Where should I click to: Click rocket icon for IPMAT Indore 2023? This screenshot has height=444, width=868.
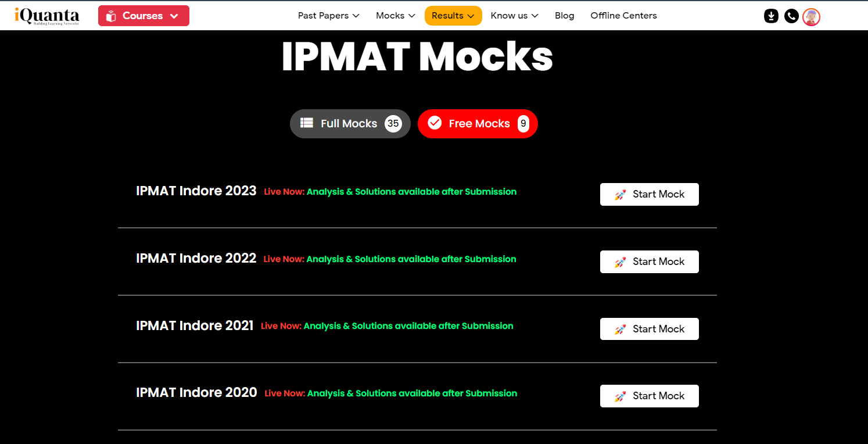pyautogui.click(x=620, y=195)
